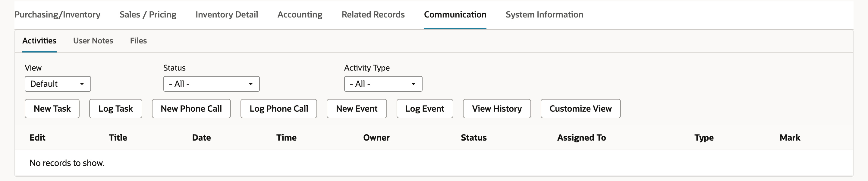
Task: Open View History
Action: (x=497, y=109)
